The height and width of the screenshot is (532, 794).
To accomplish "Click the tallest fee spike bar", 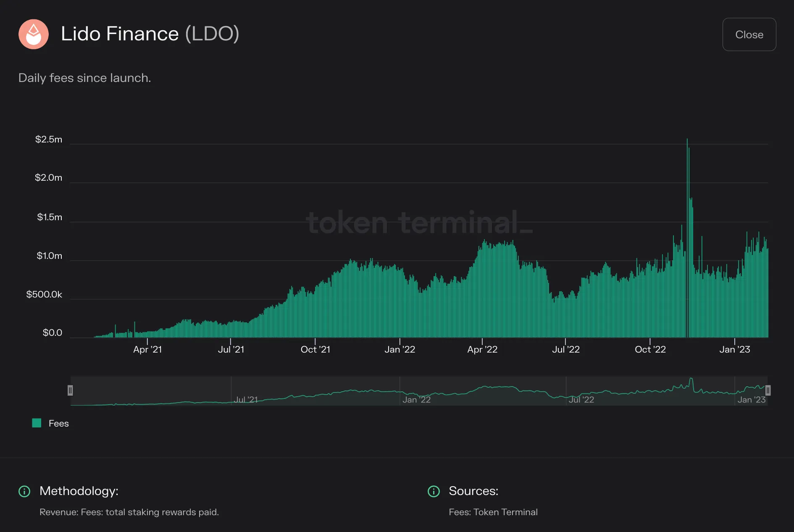I will pos(687,238).
